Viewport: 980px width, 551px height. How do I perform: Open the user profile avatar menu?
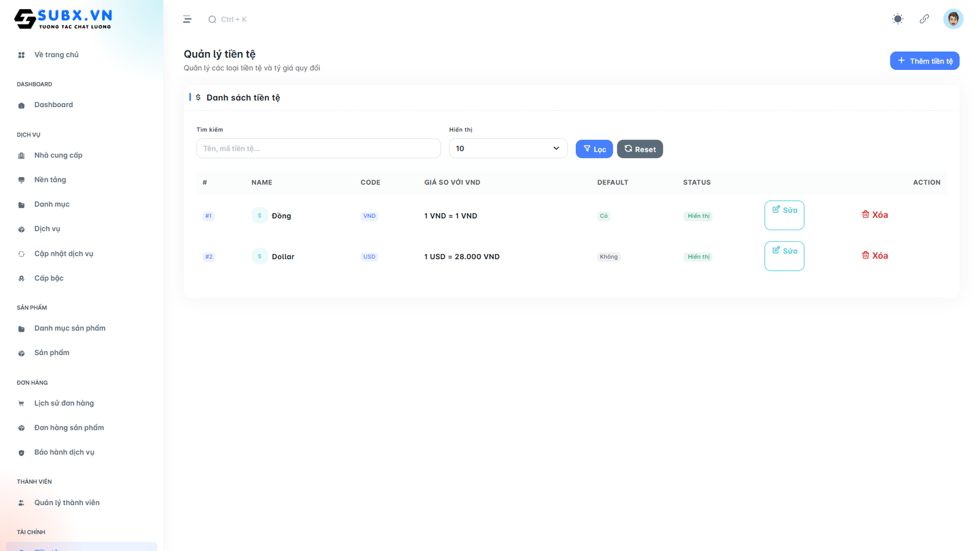[x=953, y=19]
